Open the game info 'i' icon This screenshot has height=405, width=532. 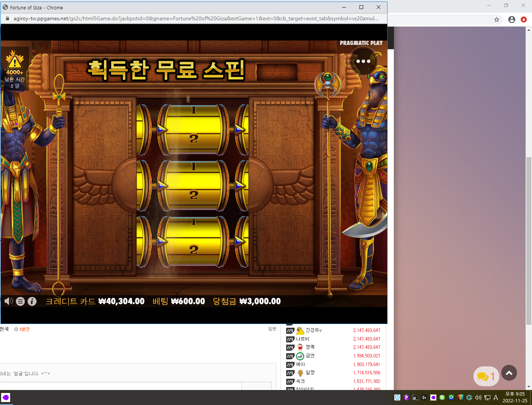pos(32,301)
